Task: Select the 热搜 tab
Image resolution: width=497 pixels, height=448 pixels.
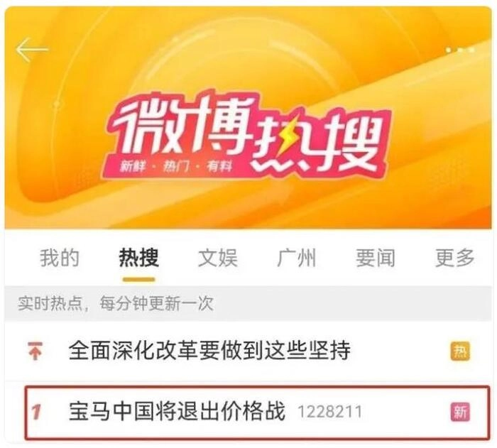Action: (139, 258)
